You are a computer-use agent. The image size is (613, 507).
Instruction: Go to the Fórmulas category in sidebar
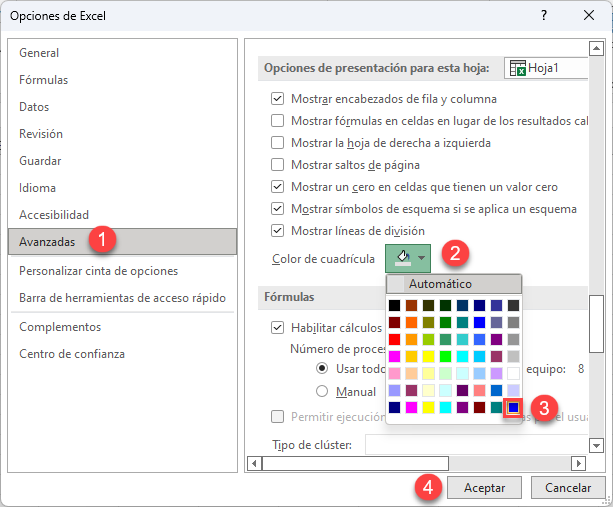click(122, 80)
